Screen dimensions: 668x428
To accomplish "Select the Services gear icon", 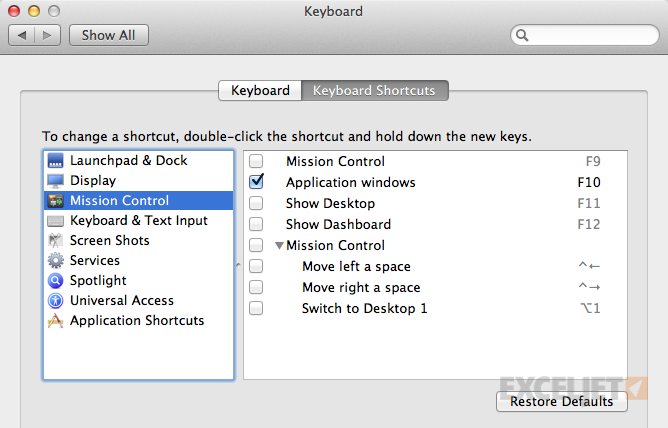I will pyautogui.click(x=55, y=260).
